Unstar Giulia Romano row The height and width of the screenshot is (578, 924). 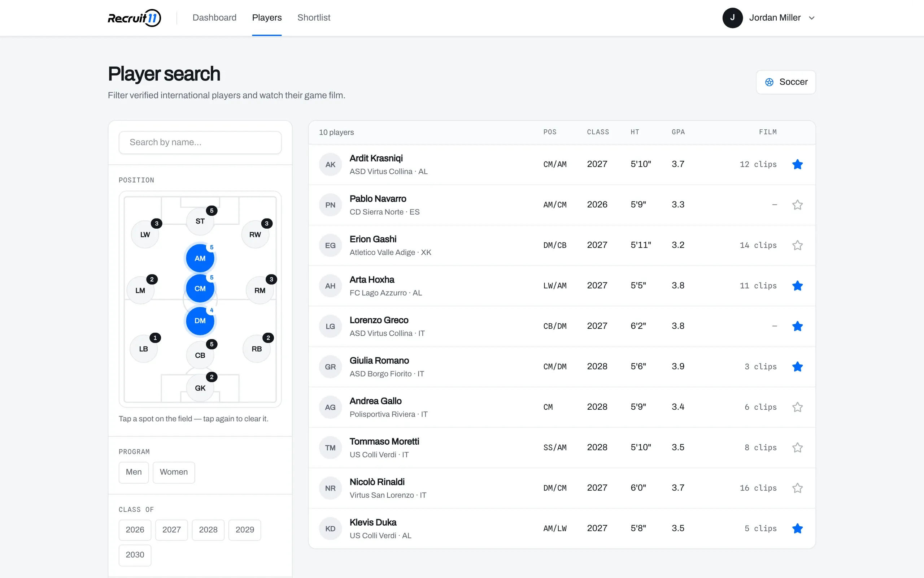tap(797, 367)
